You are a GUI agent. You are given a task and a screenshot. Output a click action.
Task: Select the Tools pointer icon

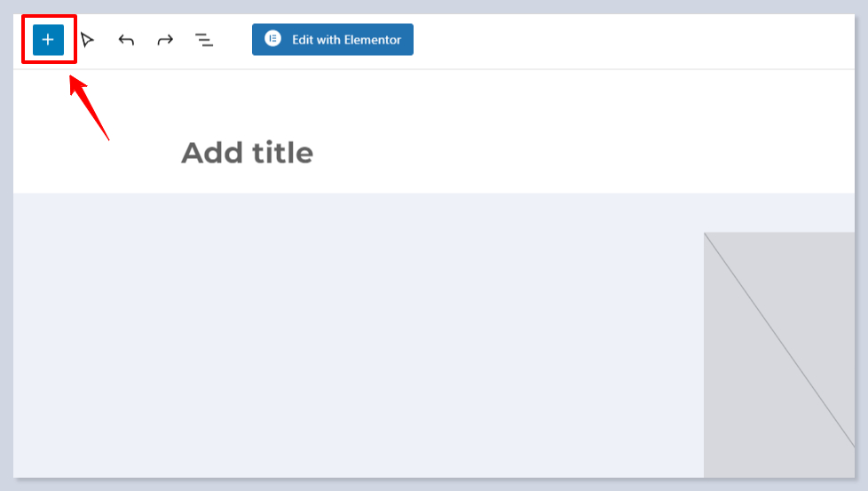point(87,40)
